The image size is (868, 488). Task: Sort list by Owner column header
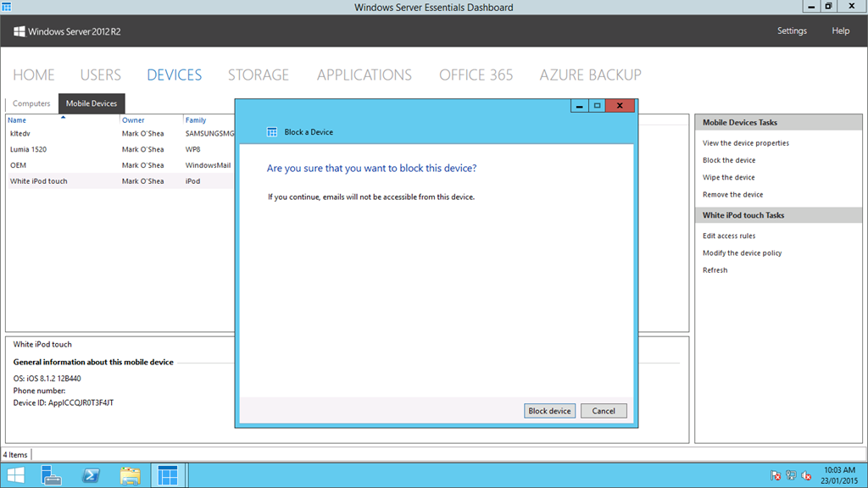point(133,120)
